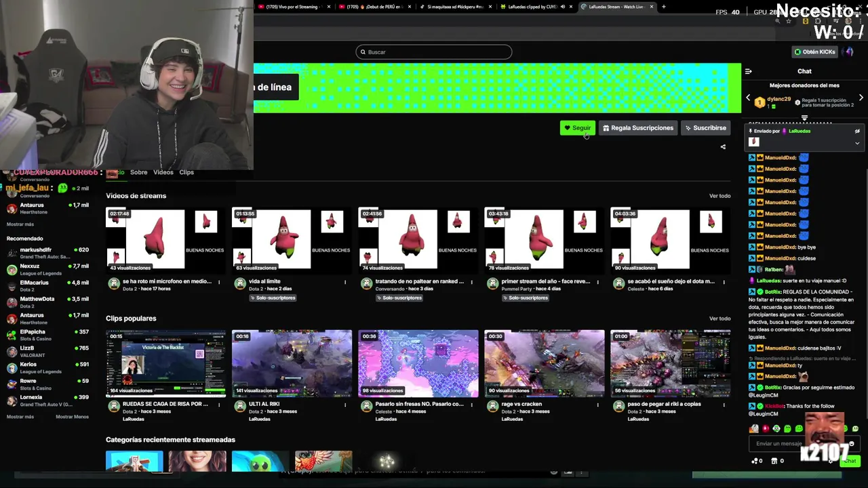868x488 pixels.
Task: Click Mostrar más under followed channels
Action: click(20, 224)
